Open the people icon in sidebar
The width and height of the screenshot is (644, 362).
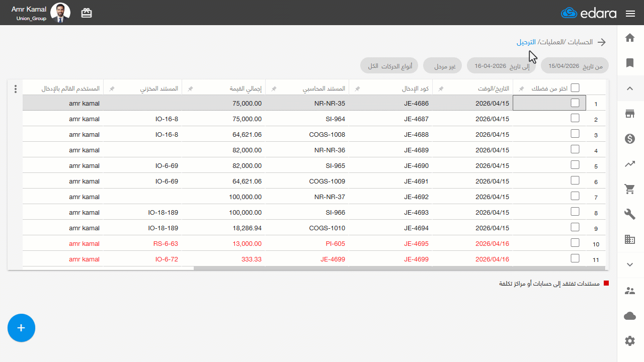pyautogui.click(x=630, y=291)
